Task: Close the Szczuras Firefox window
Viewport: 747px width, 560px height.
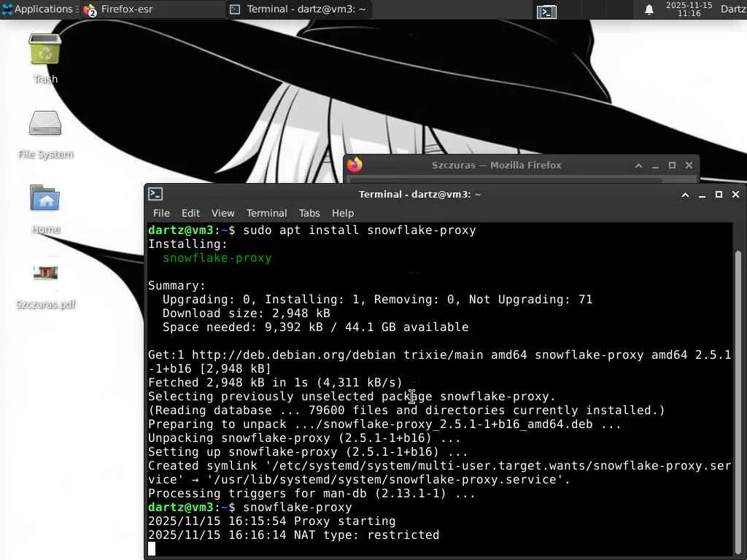Action: point(689,166)
